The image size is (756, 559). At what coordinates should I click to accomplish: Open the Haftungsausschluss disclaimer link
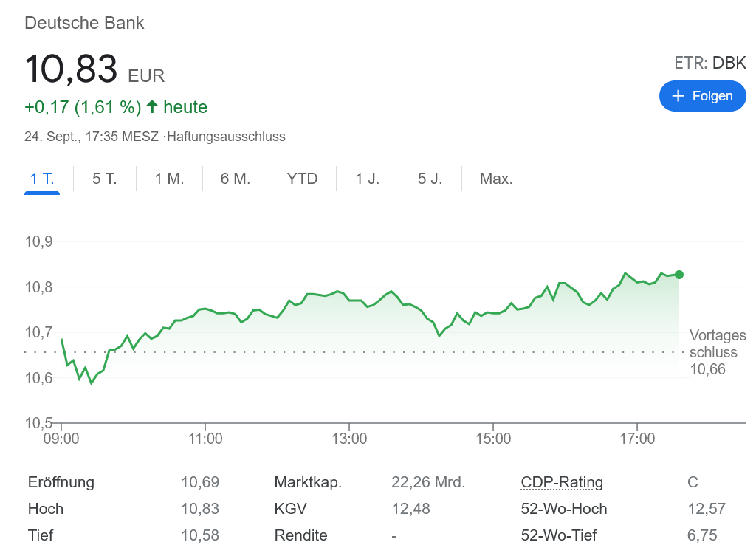coord(227,137)
